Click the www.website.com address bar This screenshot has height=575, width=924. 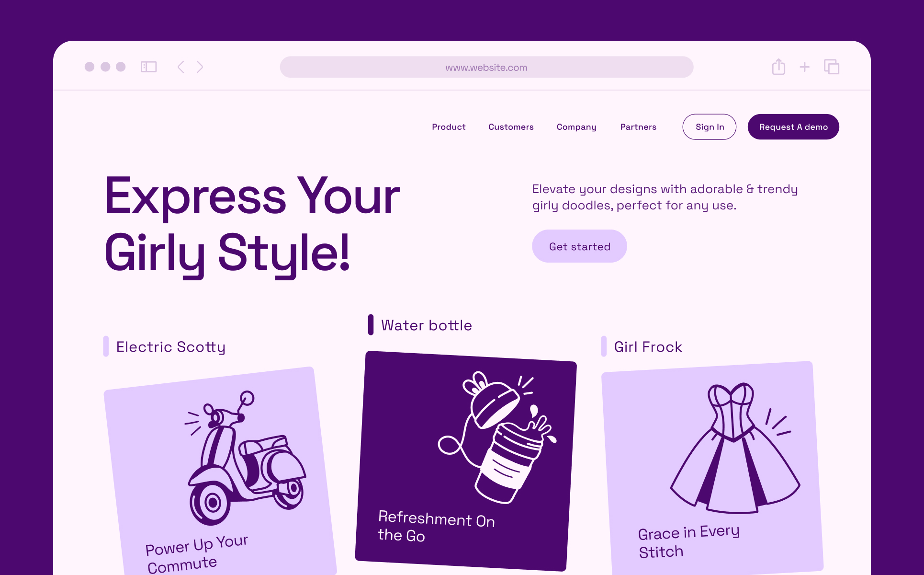(x=486, y=67)
